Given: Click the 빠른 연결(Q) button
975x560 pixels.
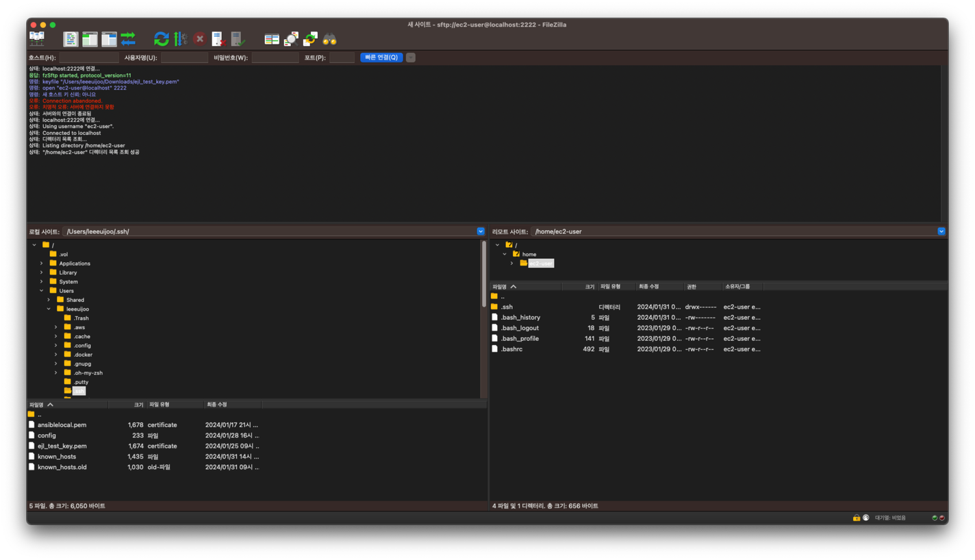Looking at the screenshot, I should [381, 58].
